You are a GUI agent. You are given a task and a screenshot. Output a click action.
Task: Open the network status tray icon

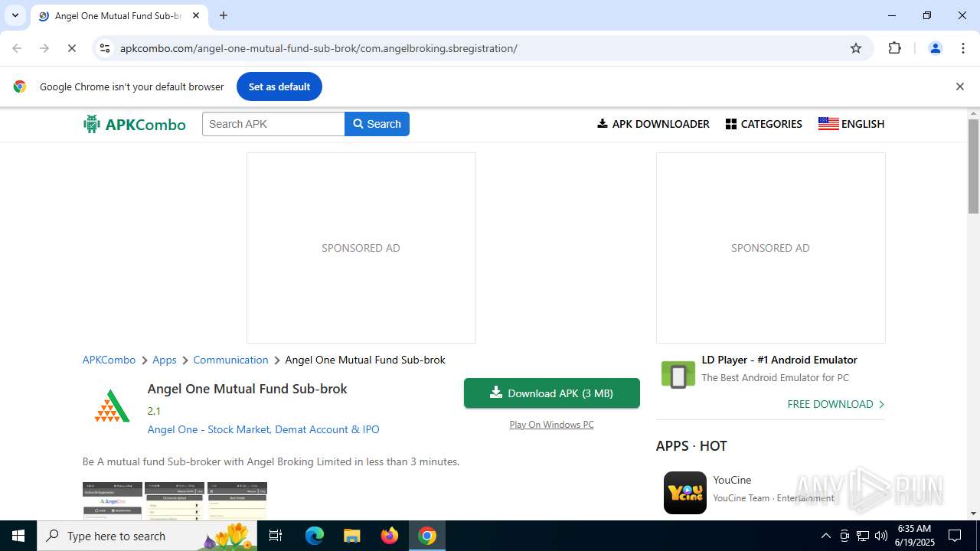coord(863,536)
